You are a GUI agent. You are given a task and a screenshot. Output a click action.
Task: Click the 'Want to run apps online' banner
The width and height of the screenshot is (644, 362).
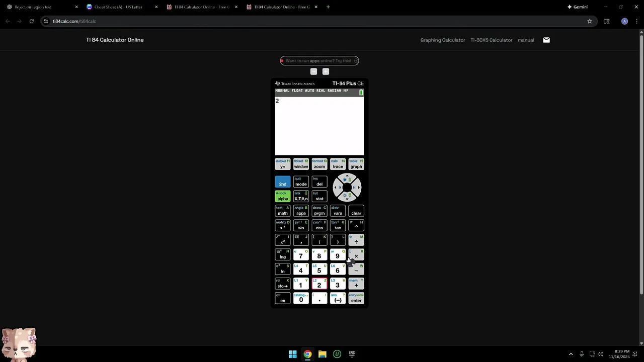coord(319,61)
